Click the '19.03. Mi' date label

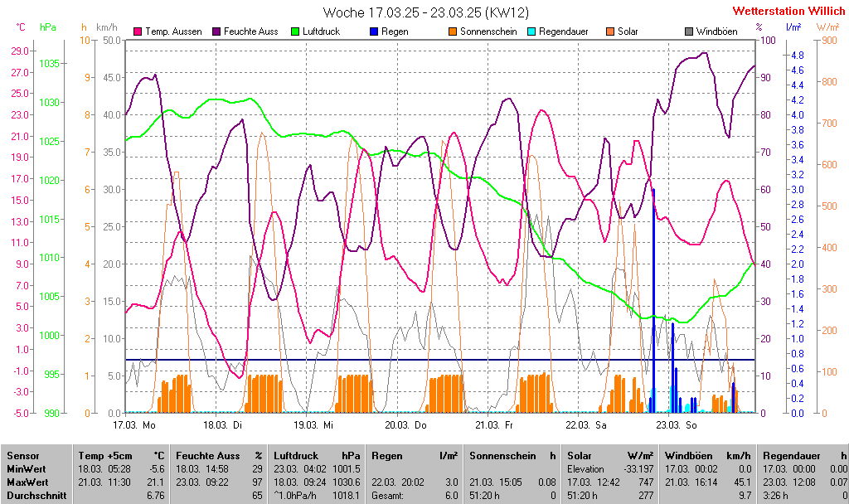[313, 425]
